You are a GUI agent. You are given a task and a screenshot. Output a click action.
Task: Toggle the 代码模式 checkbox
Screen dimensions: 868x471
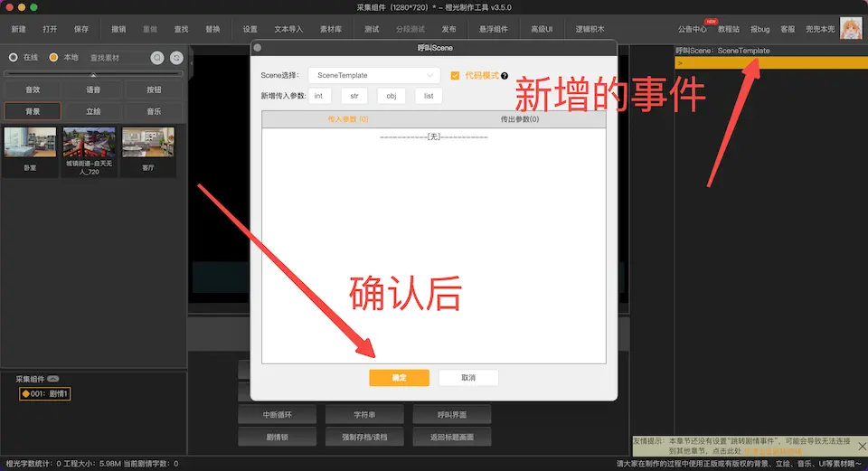coord(455,75)
